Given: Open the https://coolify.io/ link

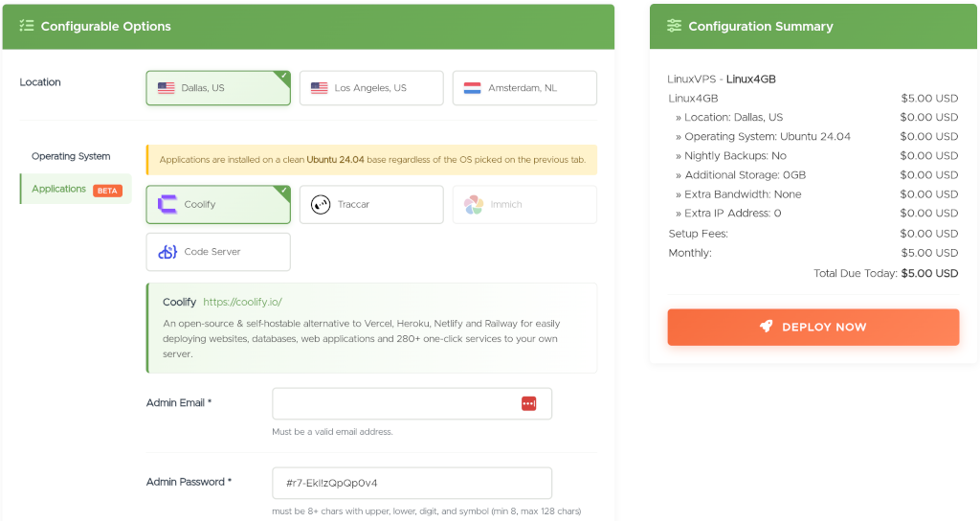Looking at the screenshot, I should [242, 302].
